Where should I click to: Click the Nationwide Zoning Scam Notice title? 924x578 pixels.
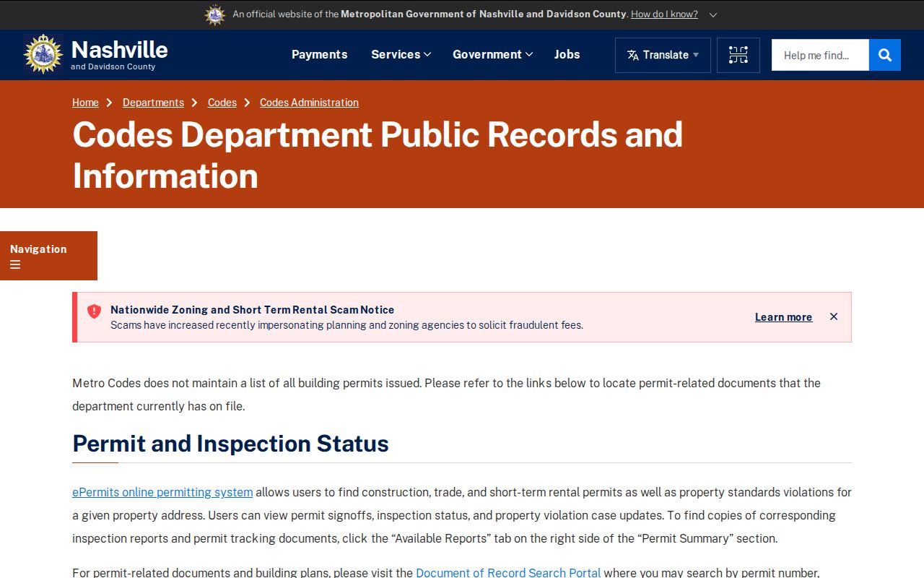[252, 310]
